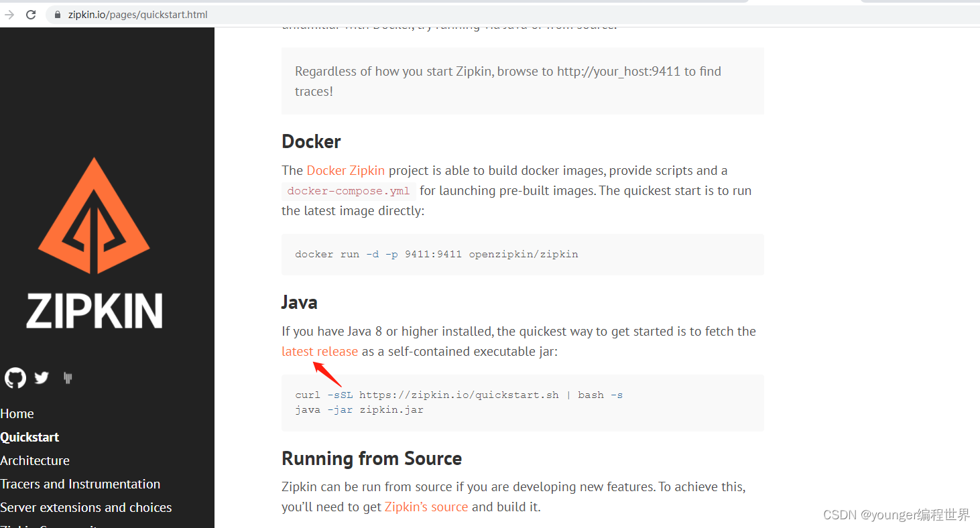Select Quickstart in sidebar
Image resolution: width=980 pixels, height=528 pixels.
point(29,437)
